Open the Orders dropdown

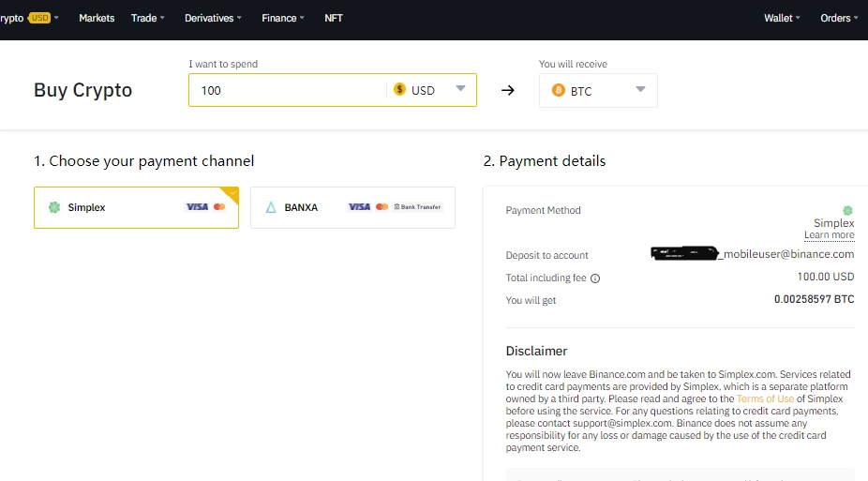839,18
